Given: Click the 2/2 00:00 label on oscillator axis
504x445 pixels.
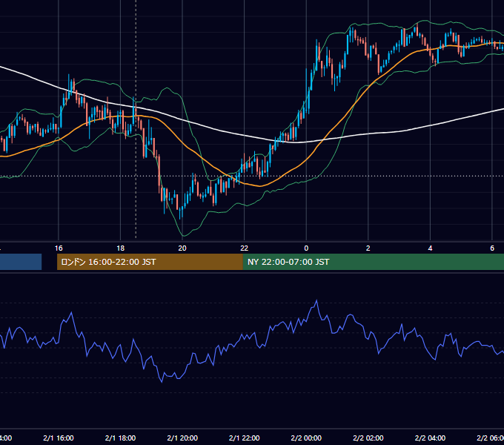Looking at the screenshot, I should [306, 438].
